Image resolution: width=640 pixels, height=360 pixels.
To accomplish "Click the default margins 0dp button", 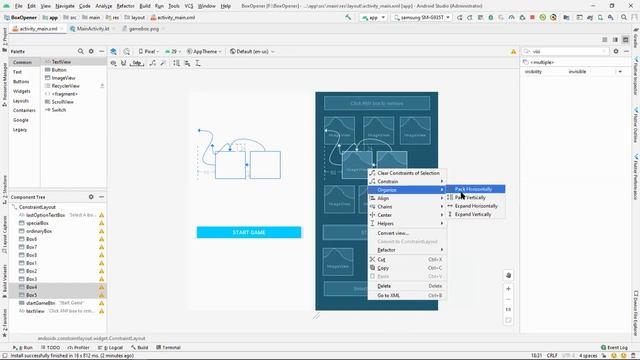I will [137, 63].
